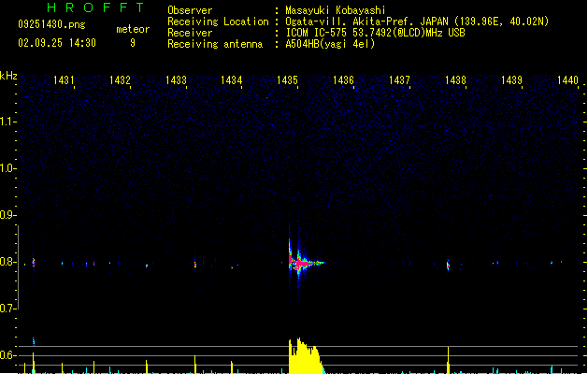This screenshot has width=588, height=374.
Task: Click the 1431 time axis label
Action: click(64, 80)
